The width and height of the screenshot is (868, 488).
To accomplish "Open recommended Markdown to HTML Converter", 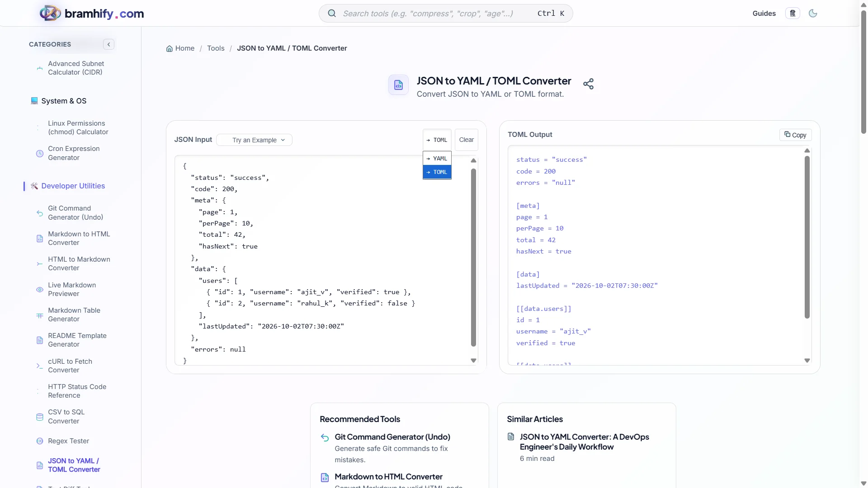I will 388,477.
